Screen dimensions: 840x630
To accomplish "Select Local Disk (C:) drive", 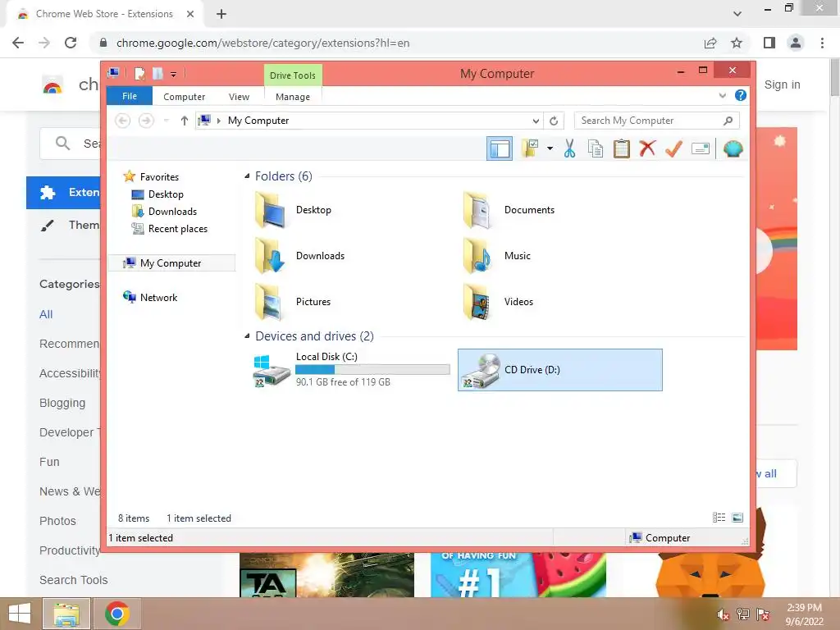I will tap(351, 370).
